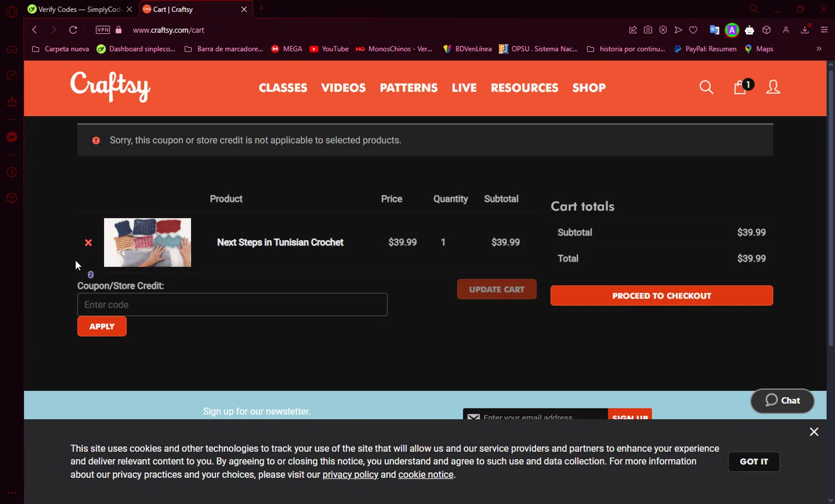Open the downloads icon
The height and width of the screenshot is (504, 835).
coord(805,30)
